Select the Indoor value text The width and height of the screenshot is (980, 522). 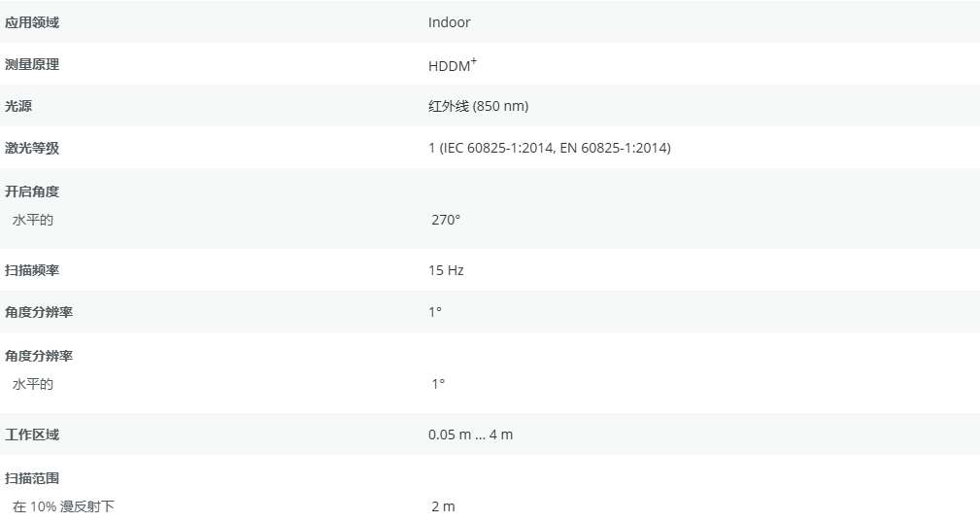click(x=449, y=22)
